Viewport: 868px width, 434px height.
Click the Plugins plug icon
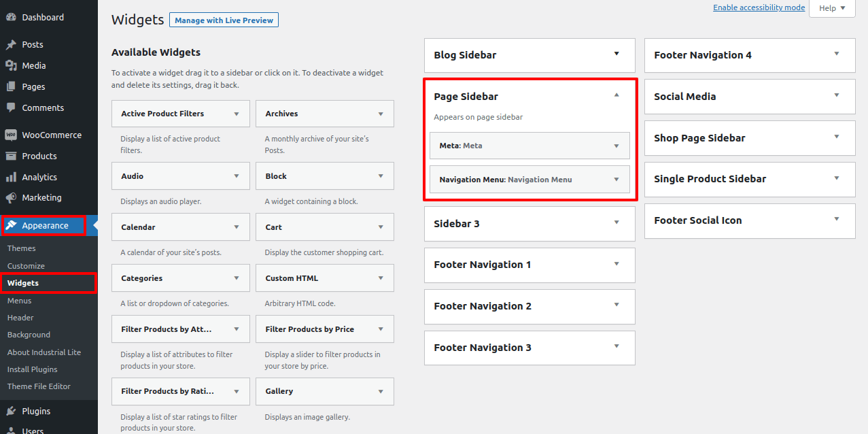(11, 412)
